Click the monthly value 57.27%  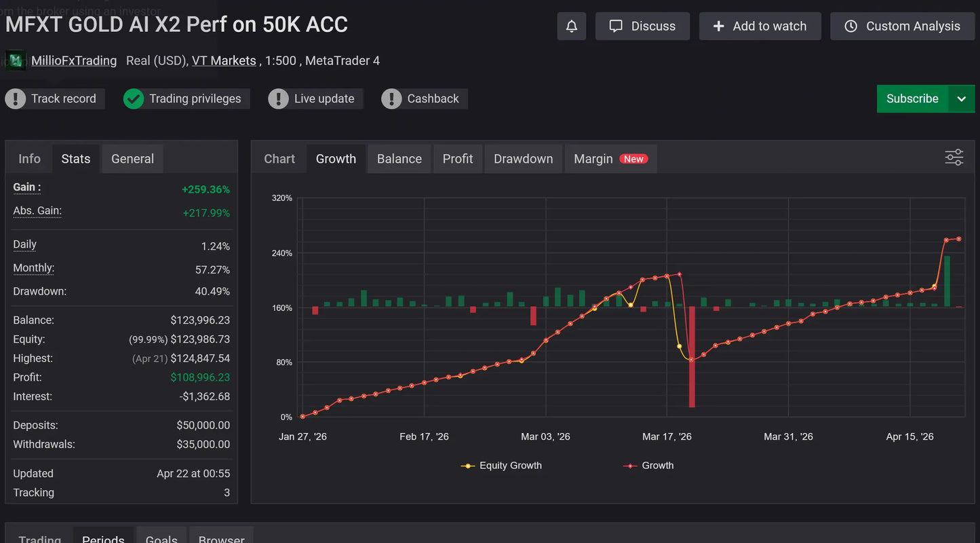[x=212, y=269]
